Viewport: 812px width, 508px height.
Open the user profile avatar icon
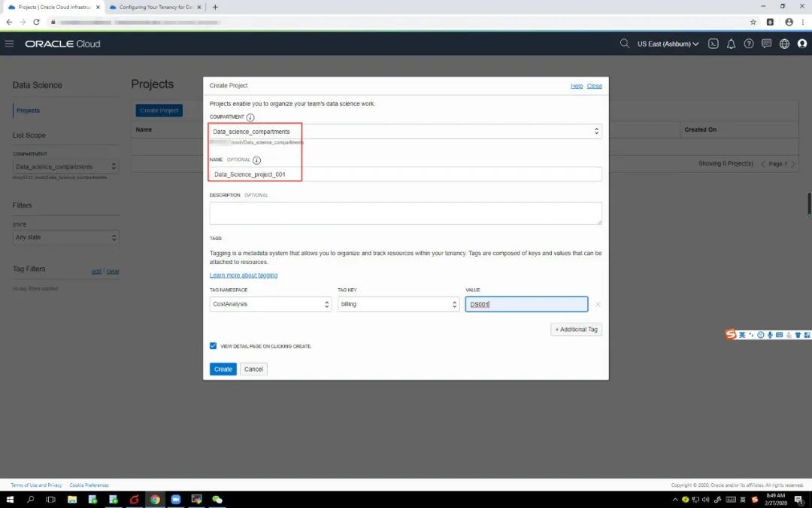(x=801, y=44)
